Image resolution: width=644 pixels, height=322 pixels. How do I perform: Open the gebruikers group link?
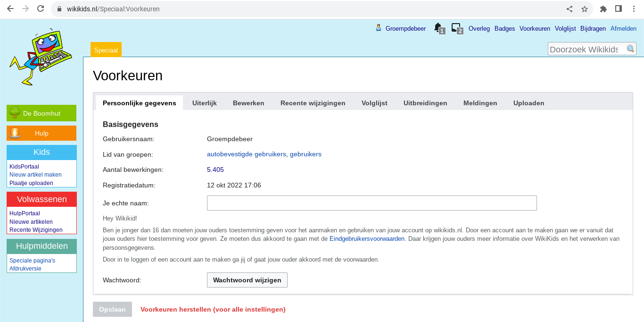point(305,154)
